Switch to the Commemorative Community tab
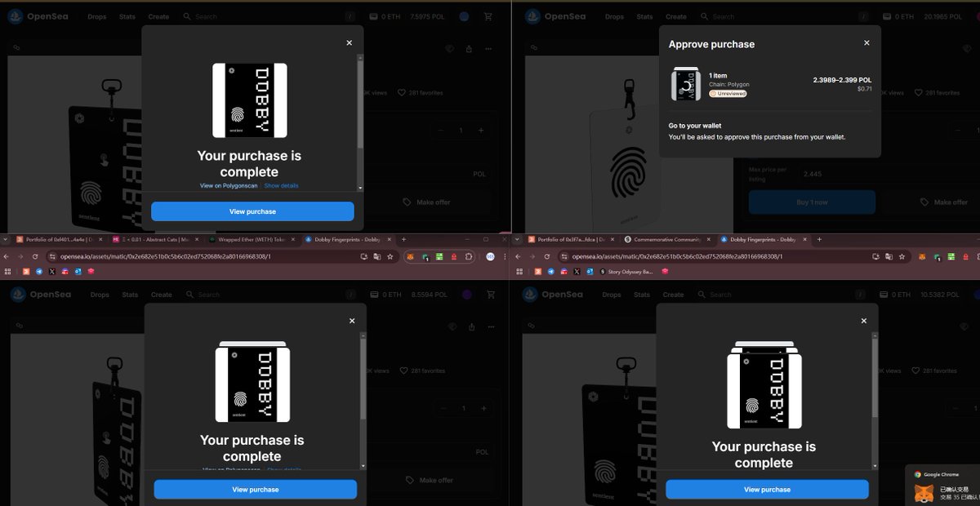This screenshot has height=506, width=980. tap(667, 240)
